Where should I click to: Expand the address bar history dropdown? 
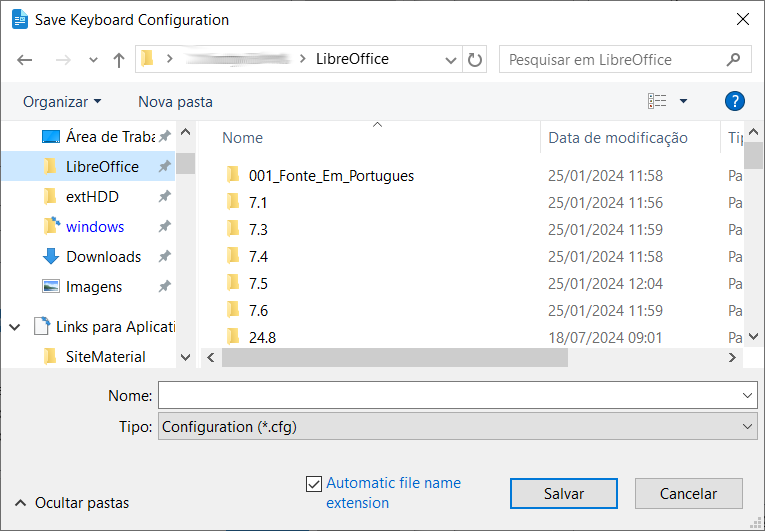[450, 60]
